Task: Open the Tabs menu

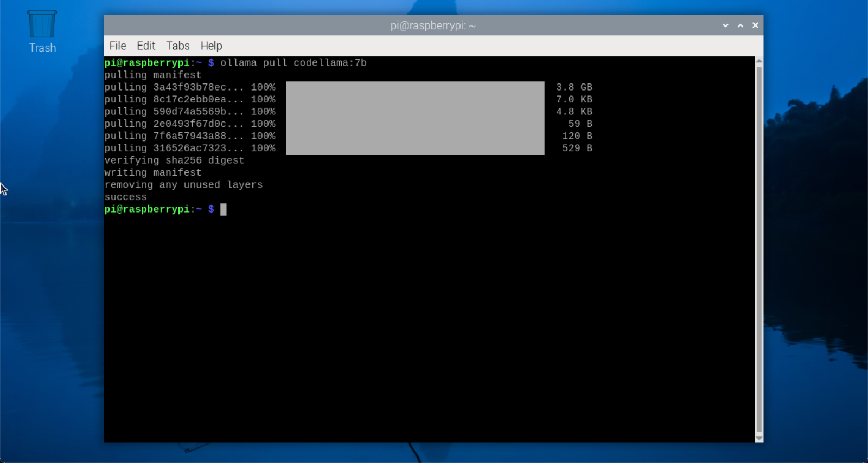Action: click(x=177, y=46)
